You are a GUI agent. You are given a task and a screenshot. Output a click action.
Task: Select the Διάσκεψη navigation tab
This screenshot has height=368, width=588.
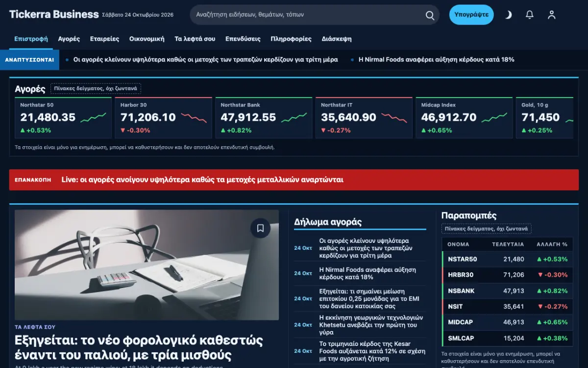[x=337, y=39]
